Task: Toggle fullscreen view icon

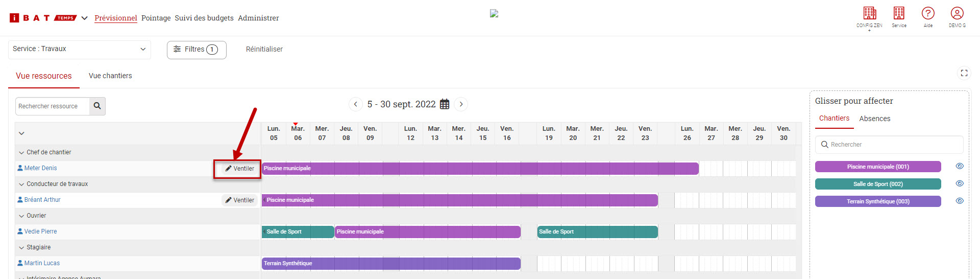Action: point(964,73)
